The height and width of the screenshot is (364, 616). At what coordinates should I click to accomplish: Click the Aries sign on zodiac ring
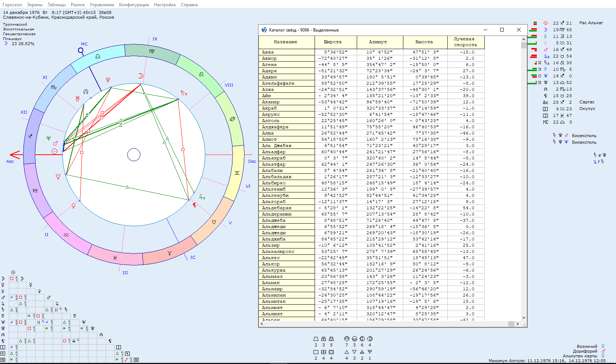tap(169, 253)
